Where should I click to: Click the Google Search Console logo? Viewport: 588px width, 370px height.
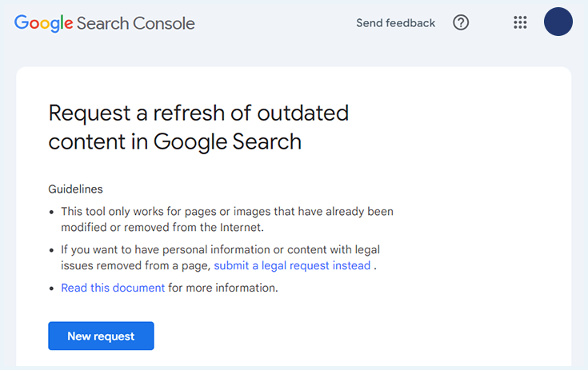coord(105,23)
